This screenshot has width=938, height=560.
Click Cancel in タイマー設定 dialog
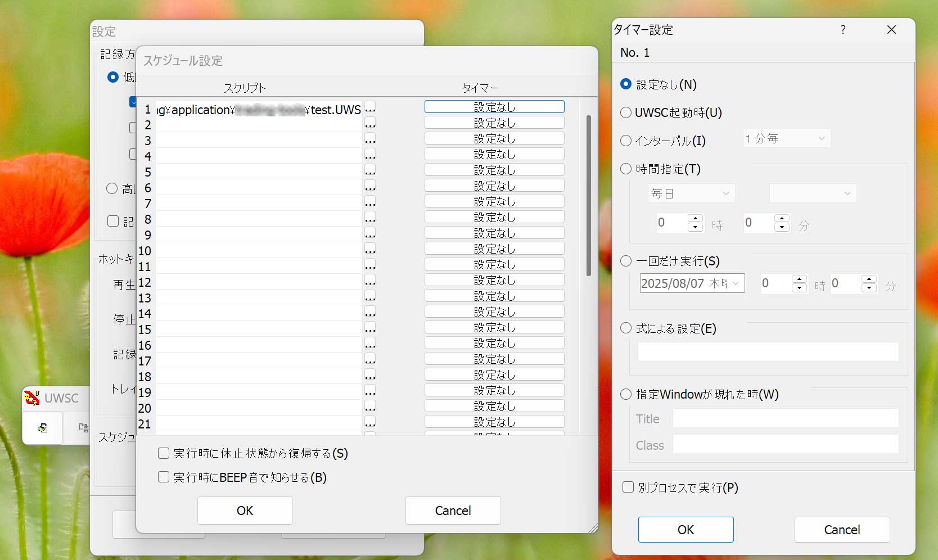click(842, 530)
